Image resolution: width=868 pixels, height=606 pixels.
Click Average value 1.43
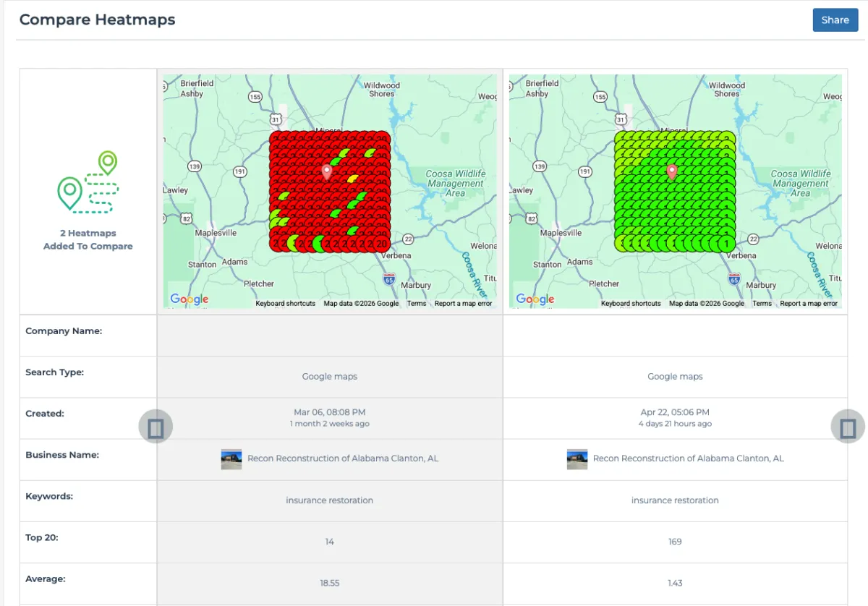pyautogui.click(x=676, y=583)
